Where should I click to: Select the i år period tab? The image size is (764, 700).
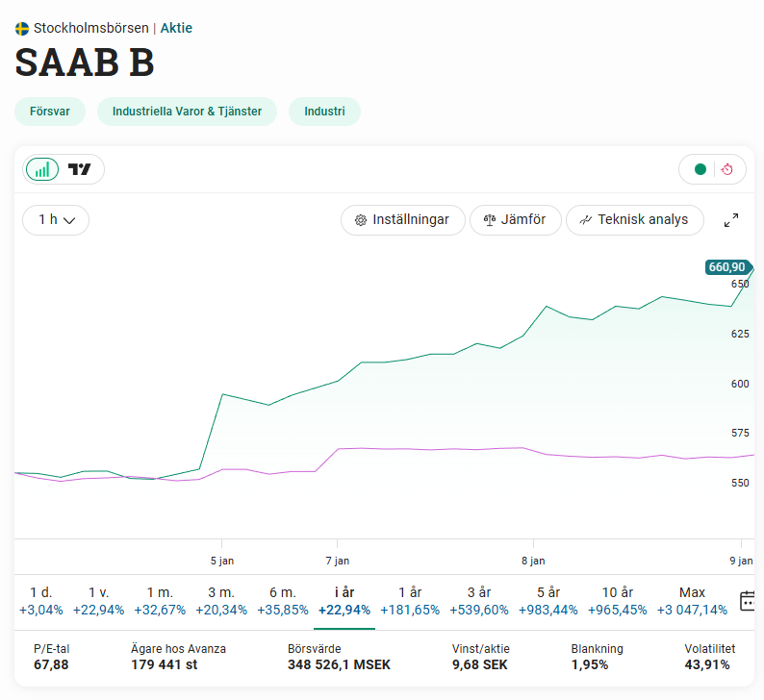click(x=344, y=601)
